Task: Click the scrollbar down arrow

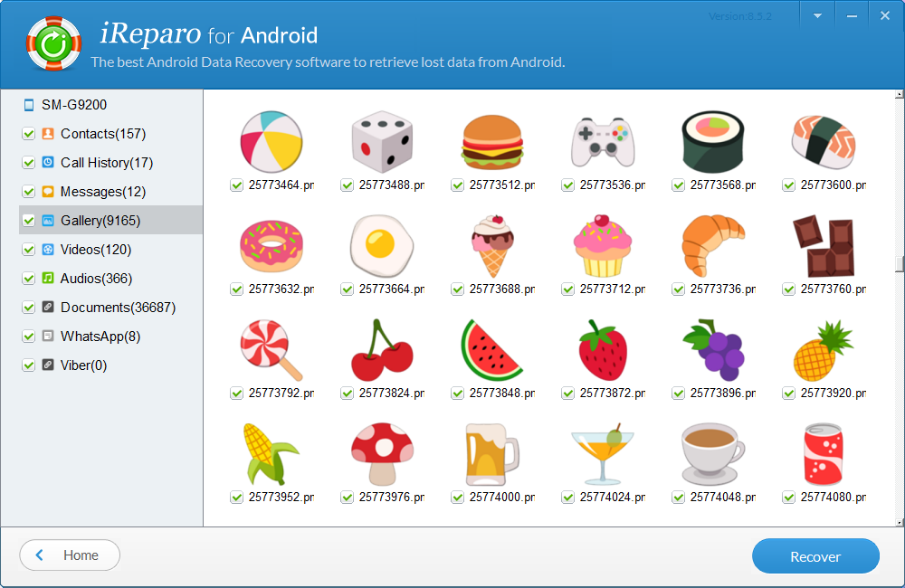Action: (900, 522)
